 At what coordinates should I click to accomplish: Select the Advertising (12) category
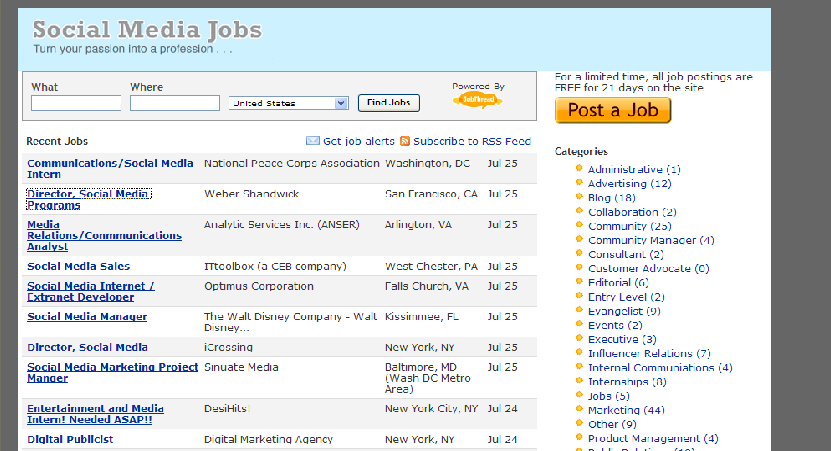pos(630,184)
